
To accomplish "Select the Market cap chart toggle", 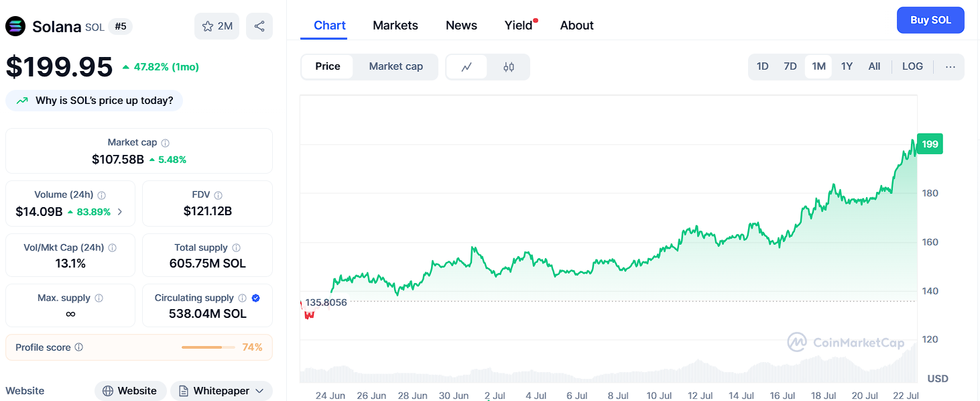I will [395, 66].
